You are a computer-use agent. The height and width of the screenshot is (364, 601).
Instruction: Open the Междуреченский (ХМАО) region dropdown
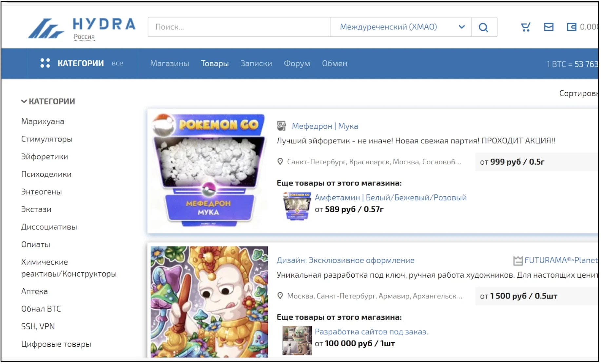[x=401, y=27]
